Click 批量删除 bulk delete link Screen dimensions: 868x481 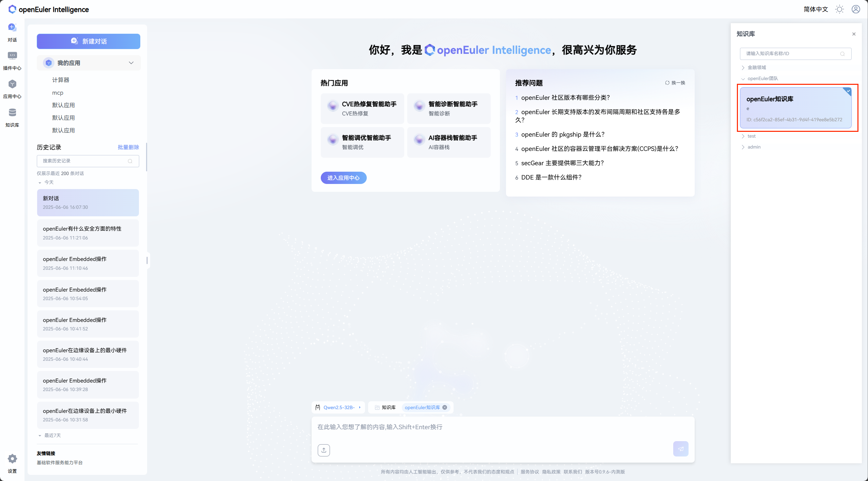coord(128,147)
